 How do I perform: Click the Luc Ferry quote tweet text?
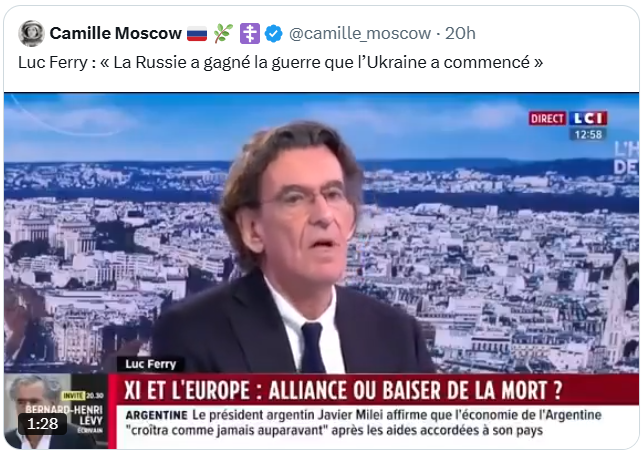click(x=281, y=62)
